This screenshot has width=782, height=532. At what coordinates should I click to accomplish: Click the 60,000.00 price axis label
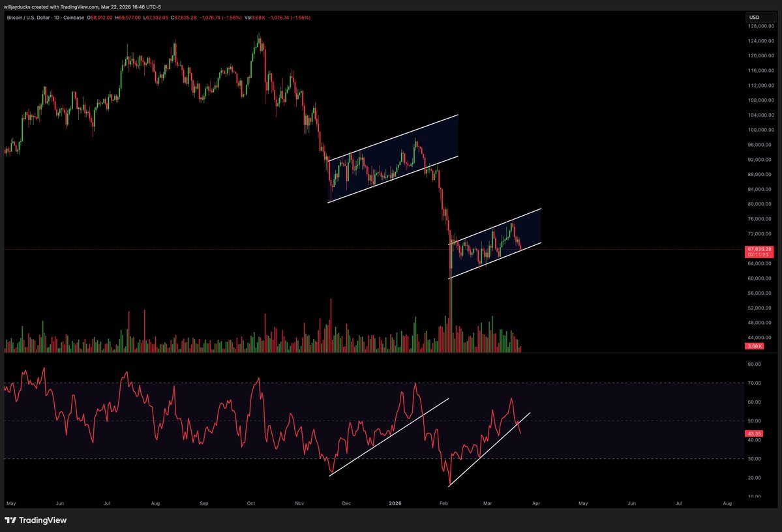click(x=761, y=278)
